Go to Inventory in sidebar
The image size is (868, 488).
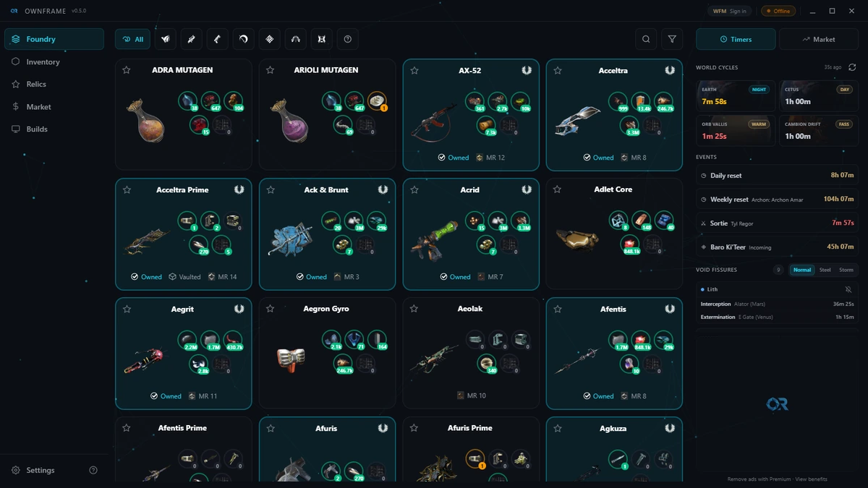coord(54,61)
